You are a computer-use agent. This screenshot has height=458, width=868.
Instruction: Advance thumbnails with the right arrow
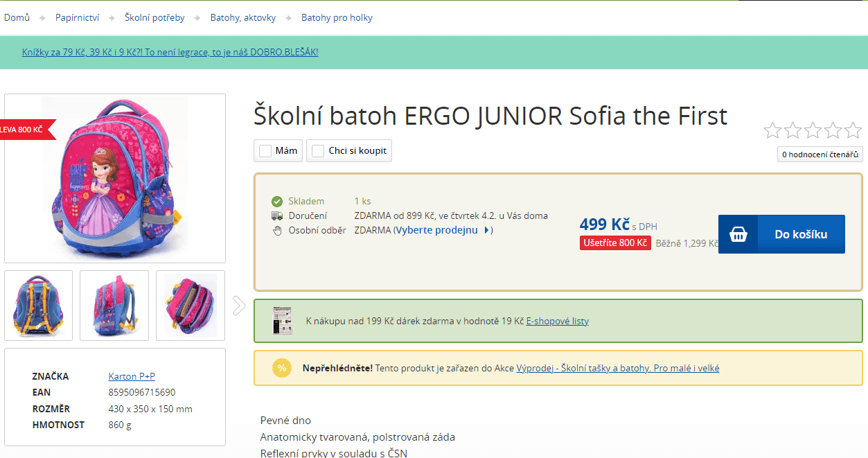pyautogui.click(x=239, y=306)
